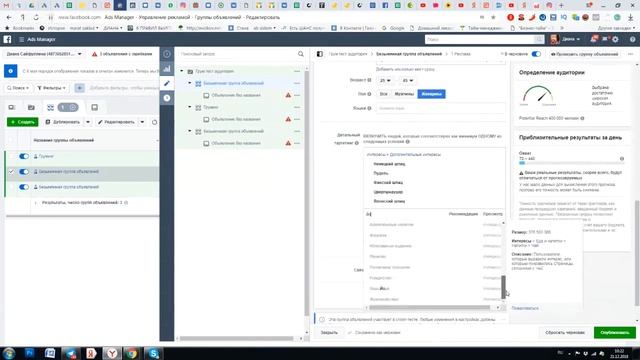Toggle the side panel icon left of breadcrumb
The image size is (640, 360).
(320, 54)
